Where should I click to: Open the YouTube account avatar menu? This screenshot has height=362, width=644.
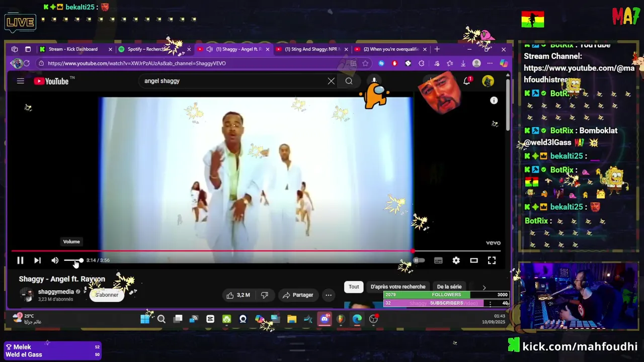(488, 81)
